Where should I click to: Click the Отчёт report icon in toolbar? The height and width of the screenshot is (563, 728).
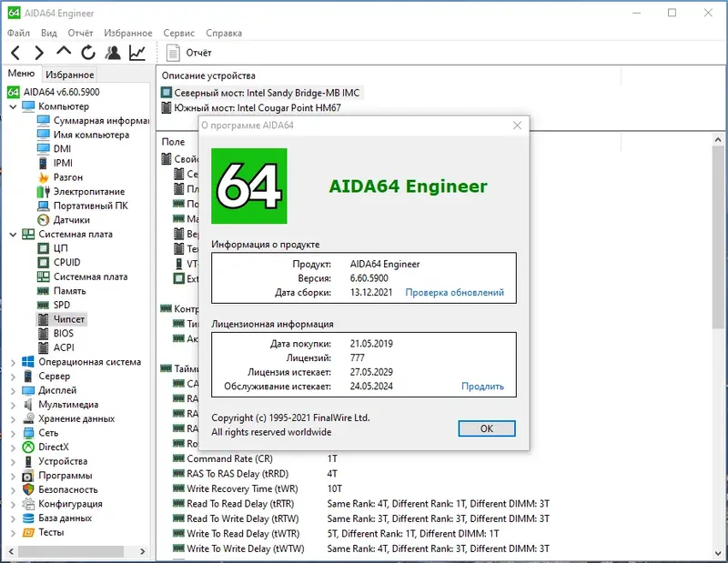[x=171, y=52]
